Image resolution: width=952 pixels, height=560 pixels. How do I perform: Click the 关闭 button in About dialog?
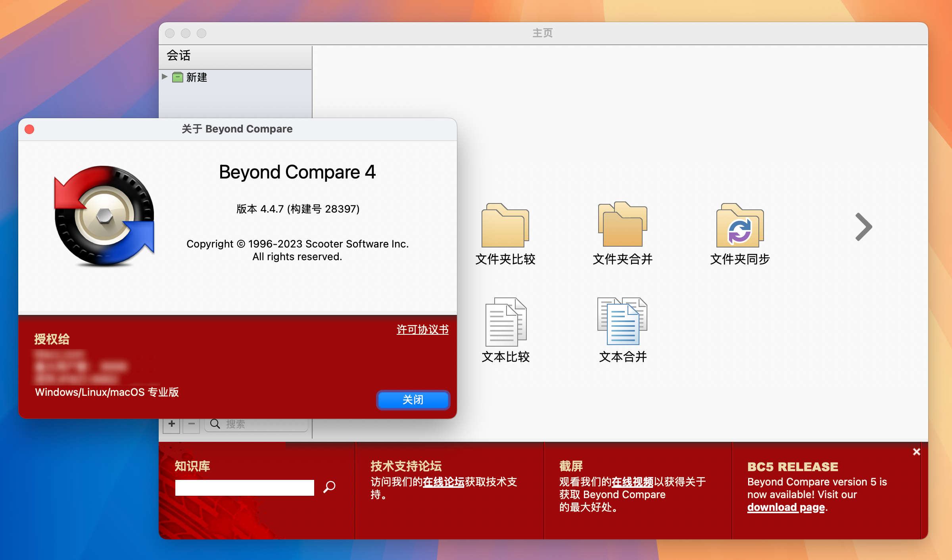(413, 400)
